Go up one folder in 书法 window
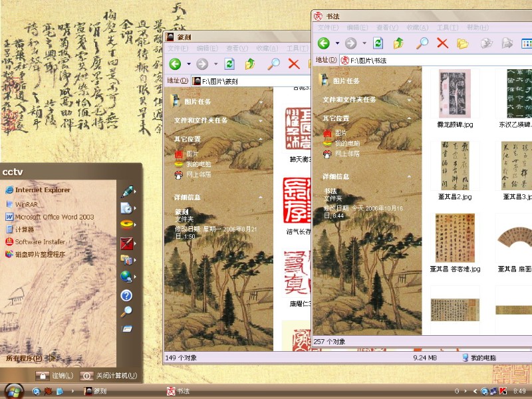 click(x=398, y=43)
